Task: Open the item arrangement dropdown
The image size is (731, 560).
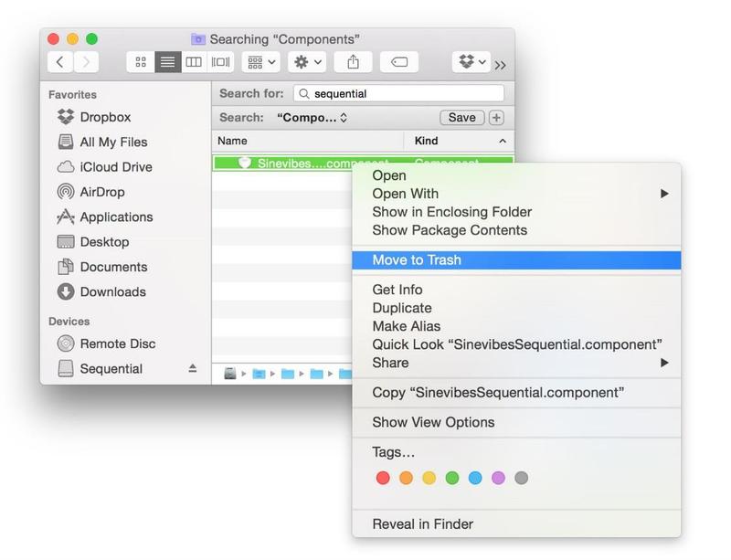Action: pyautogui.click(x=260, y=62)
